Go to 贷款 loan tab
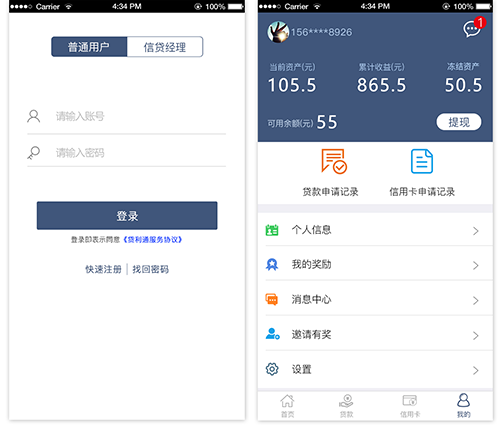 [346, 405]
